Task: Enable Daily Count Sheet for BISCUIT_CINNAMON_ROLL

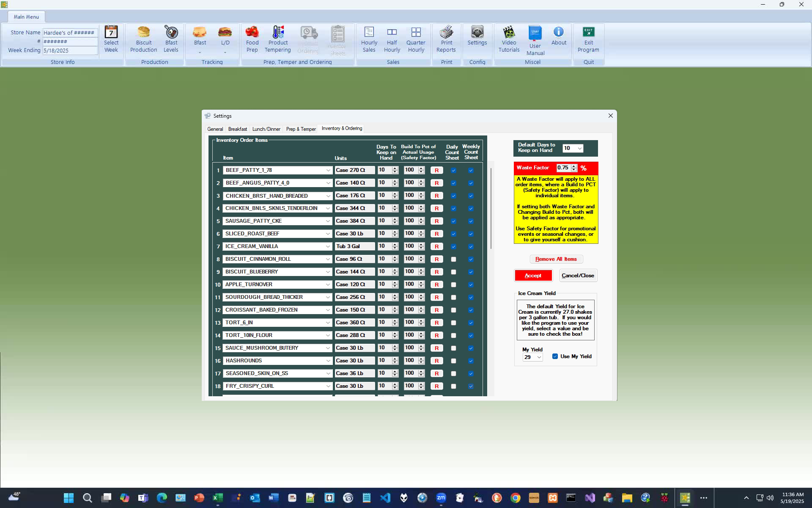Action: pos(453,259)
